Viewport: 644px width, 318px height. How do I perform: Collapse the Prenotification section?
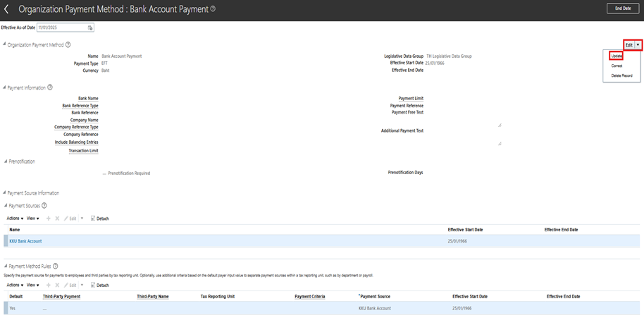4,161
